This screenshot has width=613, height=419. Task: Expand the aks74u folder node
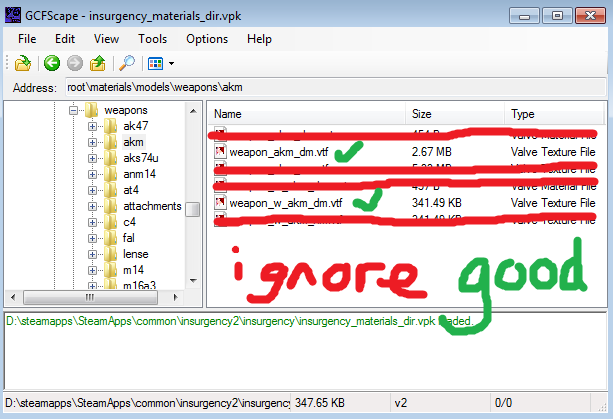tap(92, 158)
